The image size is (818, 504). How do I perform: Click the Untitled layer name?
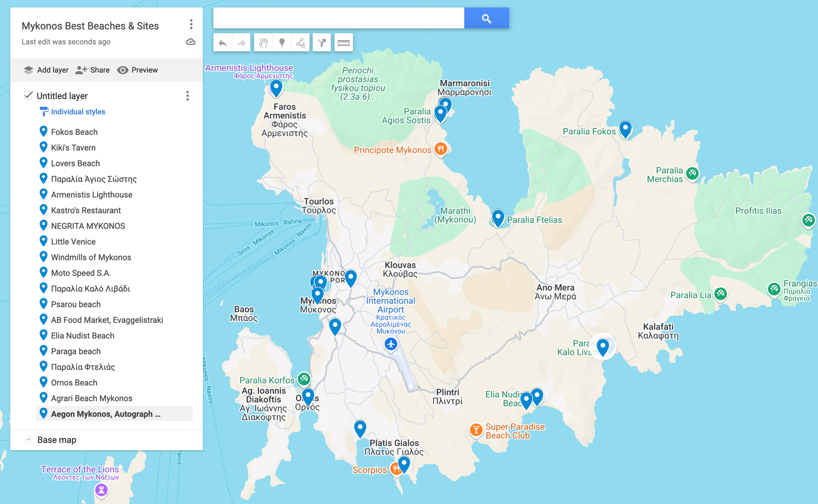click(x=62, y=96)
